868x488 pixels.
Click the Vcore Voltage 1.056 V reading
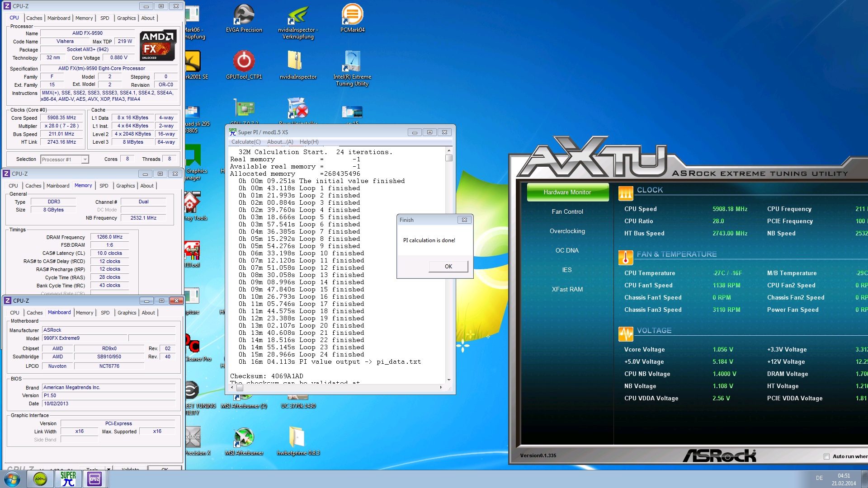pyautogui.click(x=723, y=350)
